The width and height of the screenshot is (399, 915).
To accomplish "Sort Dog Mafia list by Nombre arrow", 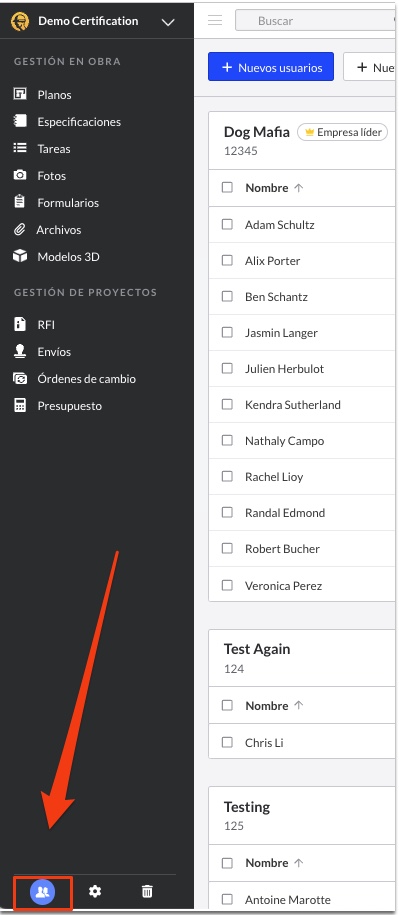I will (x=299, y=188).
